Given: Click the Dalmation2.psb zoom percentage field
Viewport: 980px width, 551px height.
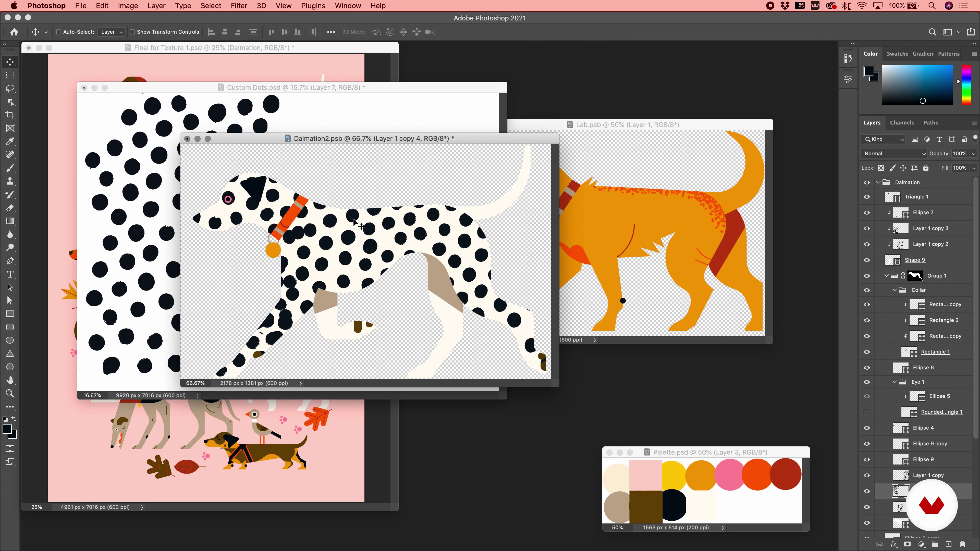Looking at the screenshot, I should pyautogui.click(x=195, y=383).
